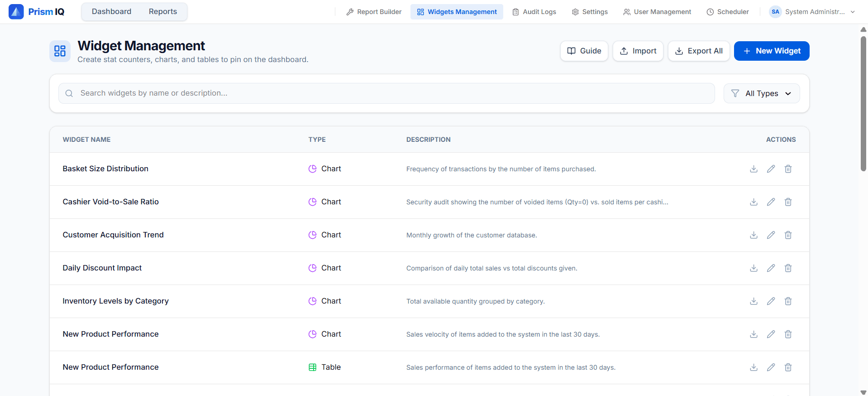This screenshot has height=396, width=868.
Task: Edit the Cashier Void-to-Sale Ratio widget
Action: 771,202
